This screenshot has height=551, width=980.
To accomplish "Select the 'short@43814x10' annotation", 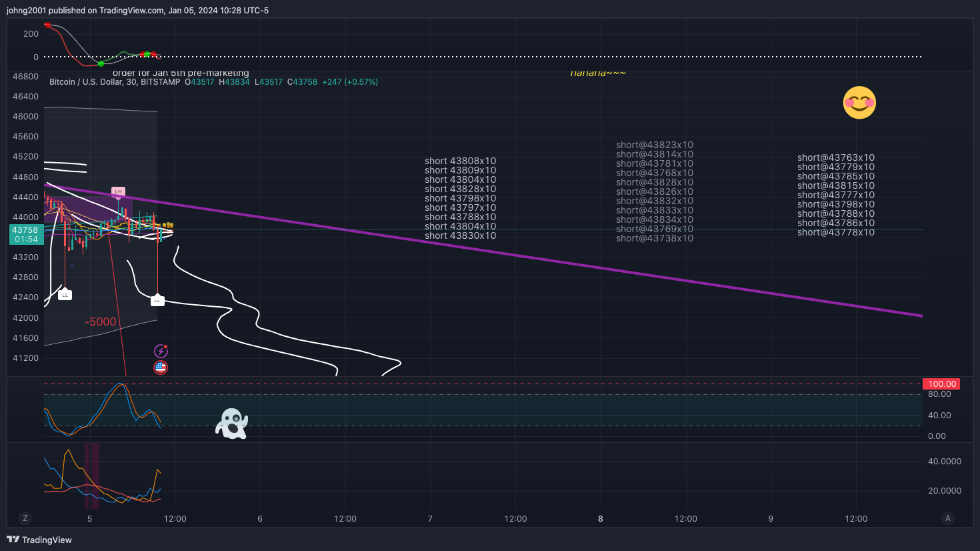I will (655, 154).
